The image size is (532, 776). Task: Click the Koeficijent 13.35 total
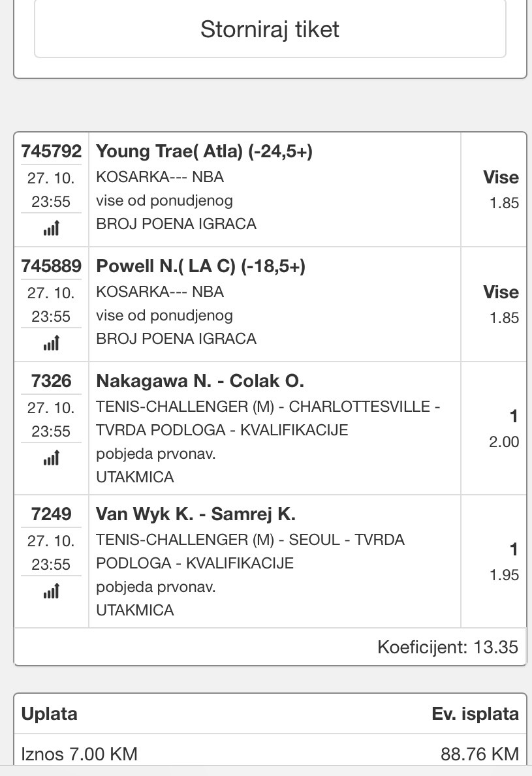pos(447,647)
